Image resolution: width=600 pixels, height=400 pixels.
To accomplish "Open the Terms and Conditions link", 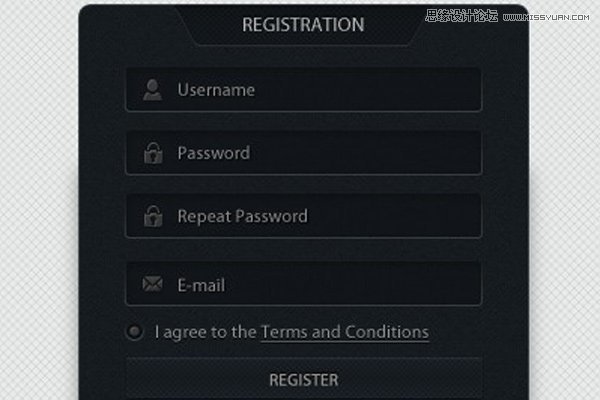I will [345, 332].
